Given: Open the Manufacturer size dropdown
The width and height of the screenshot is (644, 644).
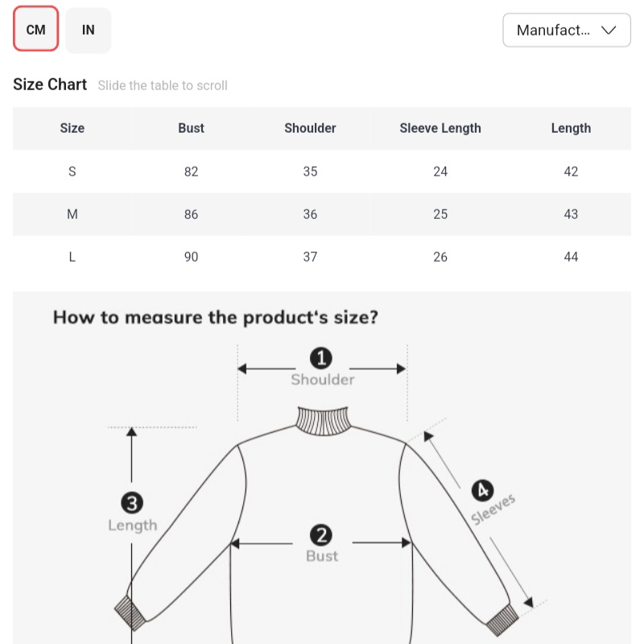Looking at the screenshot, I should (x=566, y=31).
